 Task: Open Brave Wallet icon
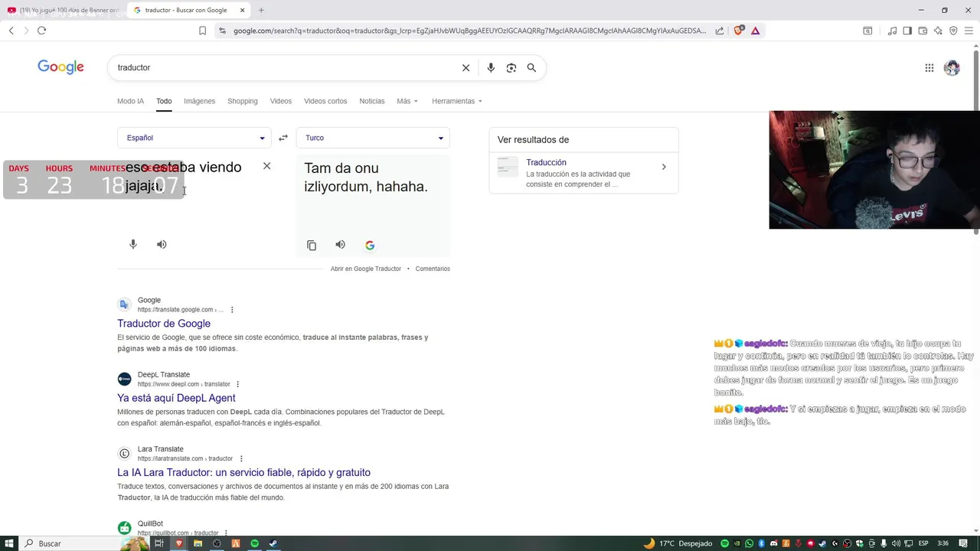923,31
